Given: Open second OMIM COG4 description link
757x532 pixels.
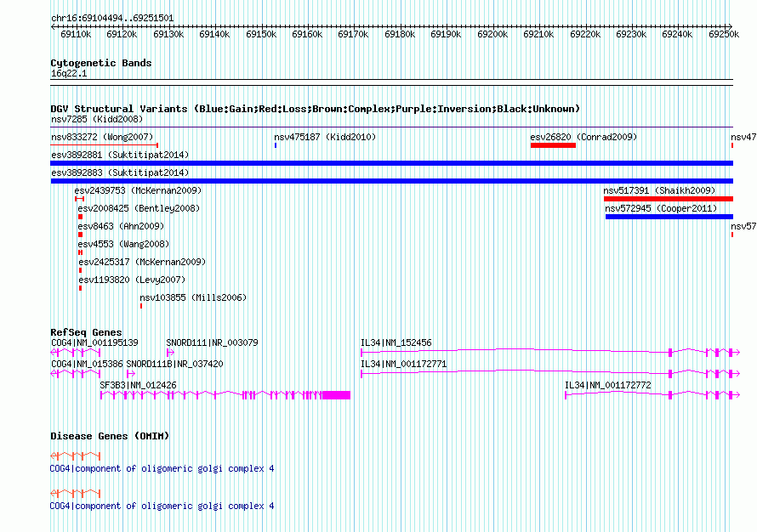Looking at the screenshot, I should [x=162, y=507].
